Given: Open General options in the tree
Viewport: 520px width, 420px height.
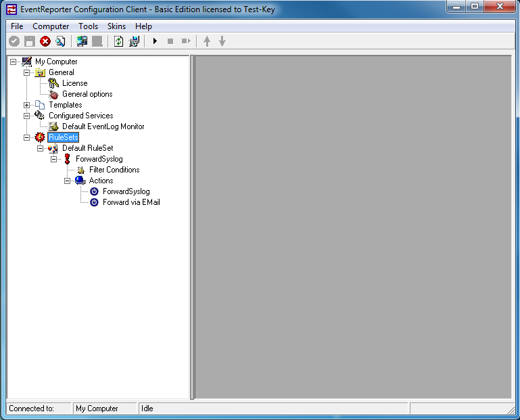Looking at the screenshot, I should (x=87, y=94).
